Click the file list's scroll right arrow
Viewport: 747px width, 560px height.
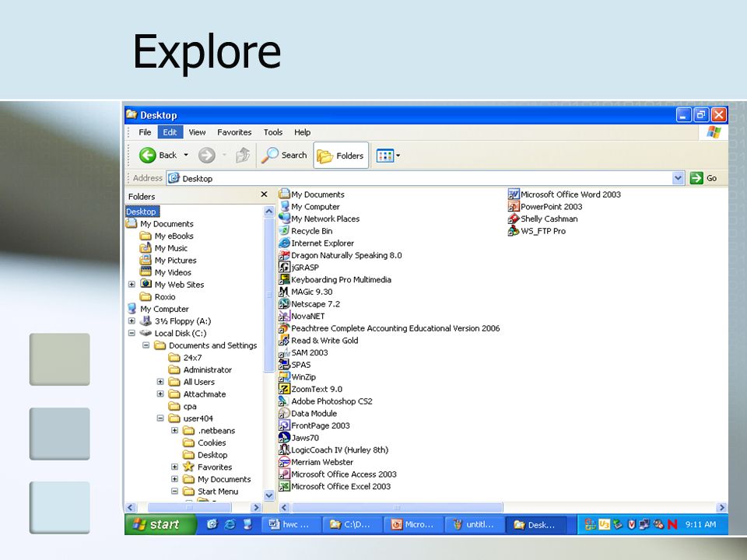[721, 508]
